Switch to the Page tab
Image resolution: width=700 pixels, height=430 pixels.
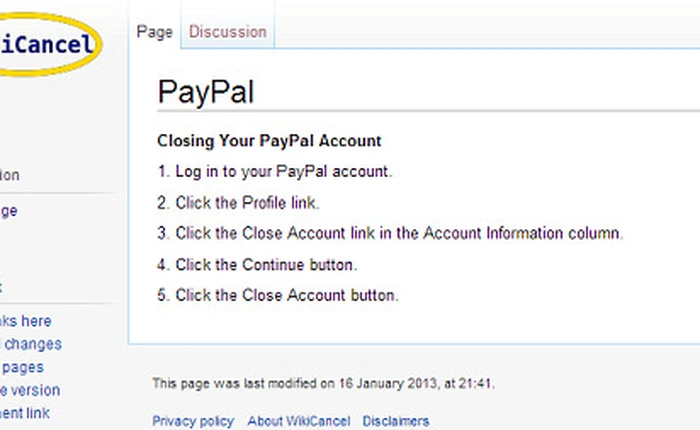155,32
